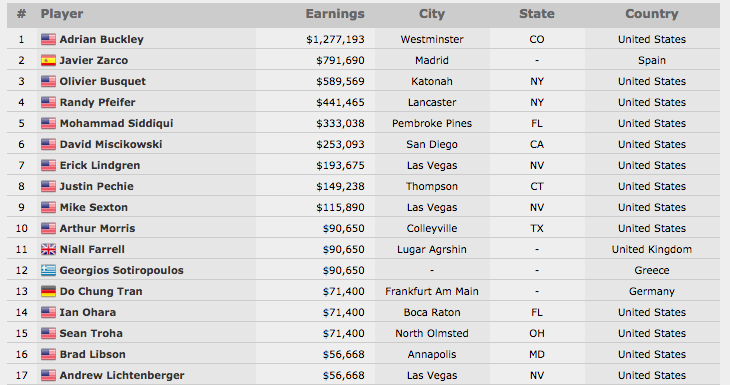
Task: Select the Player column header
Action: [x=62, y=14]
